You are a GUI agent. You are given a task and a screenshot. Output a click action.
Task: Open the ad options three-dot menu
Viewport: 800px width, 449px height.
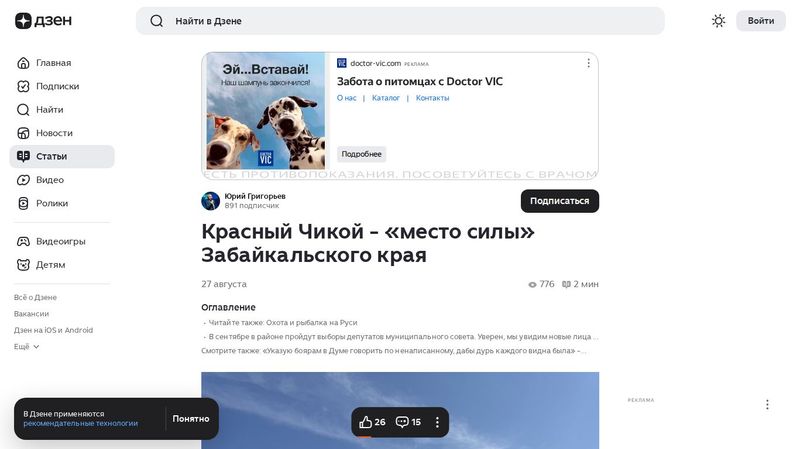click(x=589, y=63)
